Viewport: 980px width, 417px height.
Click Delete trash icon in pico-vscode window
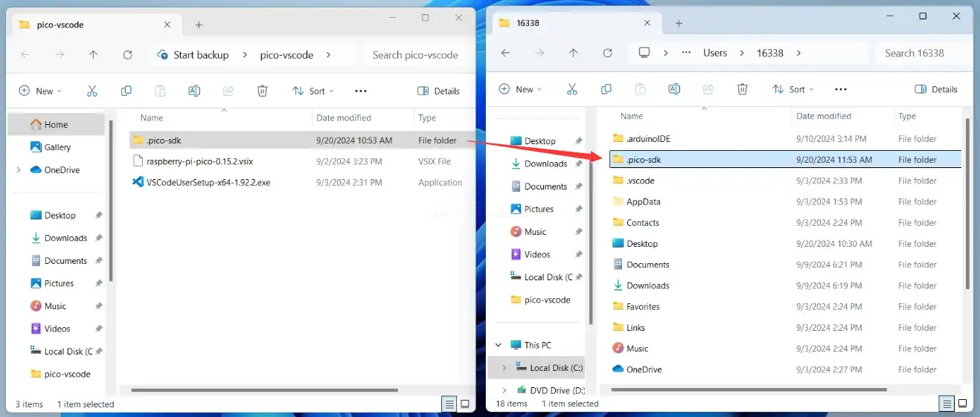(262, 91)
